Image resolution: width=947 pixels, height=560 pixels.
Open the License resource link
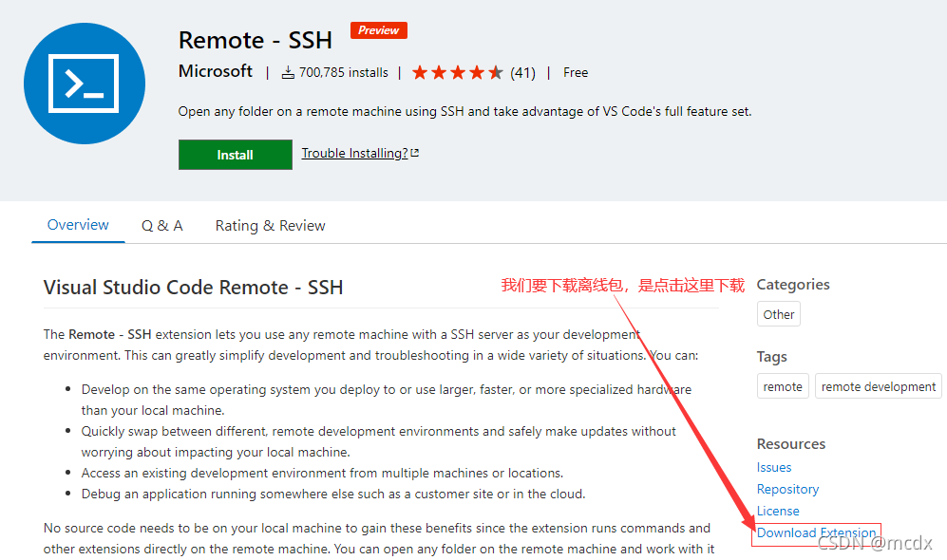click(x=778, y=511)
